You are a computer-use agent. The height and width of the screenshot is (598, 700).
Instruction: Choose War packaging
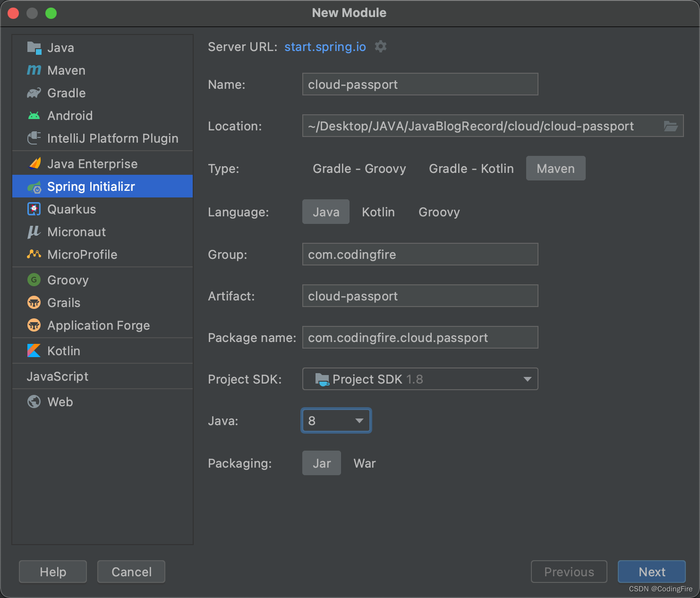(364, 463)
